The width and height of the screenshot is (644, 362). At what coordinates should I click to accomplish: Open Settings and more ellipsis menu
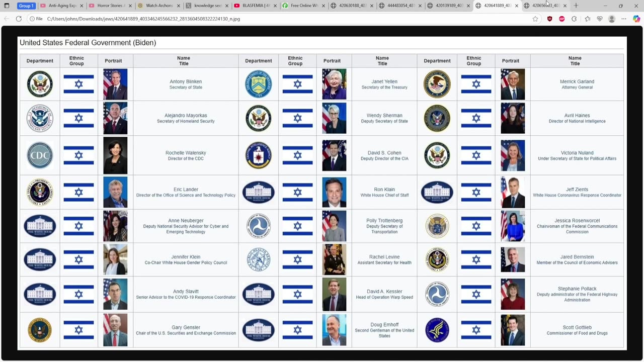click(x=624, y=19)
